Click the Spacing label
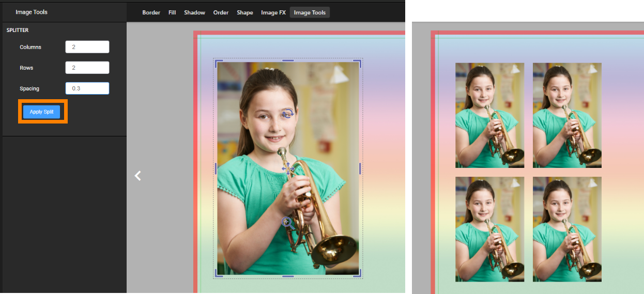644x294 pixels. pos(29,88)
